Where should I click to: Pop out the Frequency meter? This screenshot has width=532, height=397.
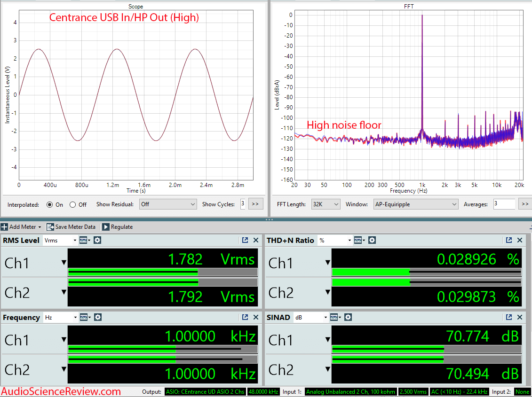click(245, 317)
